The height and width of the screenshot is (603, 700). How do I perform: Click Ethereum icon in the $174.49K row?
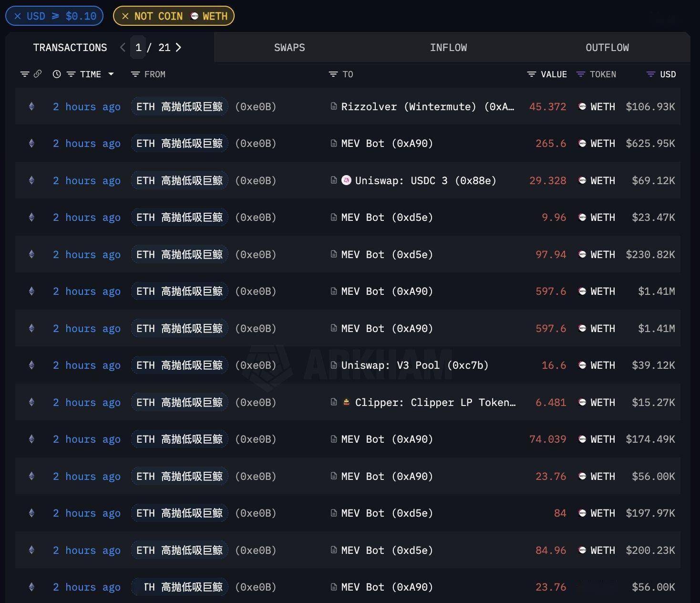pyautogui.click(x=31, y=439)
